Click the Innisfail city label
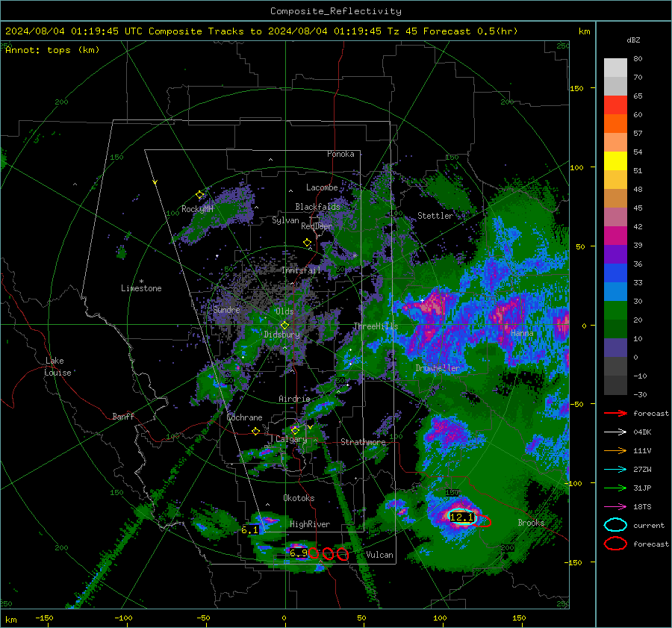The height and width of the screenshot is (628, 672). tap(301, 270)
